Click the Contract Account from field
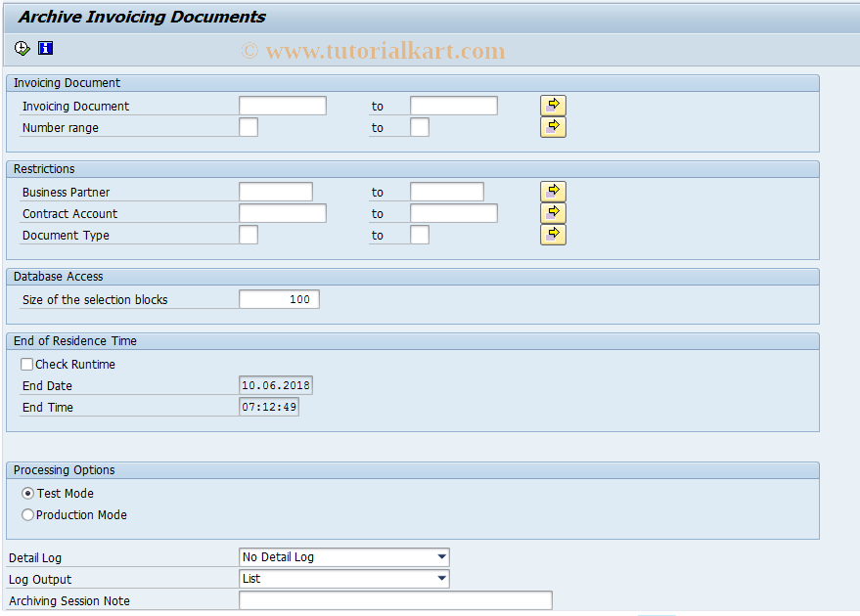Viewport: 860px width, 616px height. 283,213
